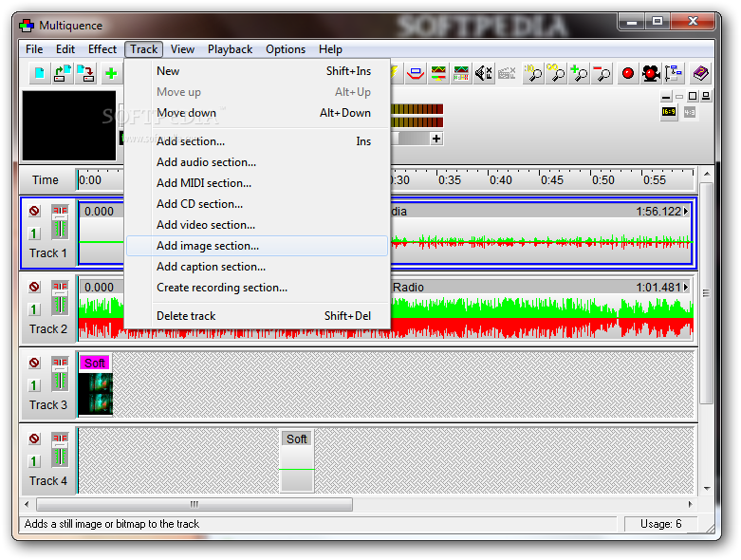Click the video camera record icon
The width and height of the screenshot is (741, 560).
click(651, 73)
